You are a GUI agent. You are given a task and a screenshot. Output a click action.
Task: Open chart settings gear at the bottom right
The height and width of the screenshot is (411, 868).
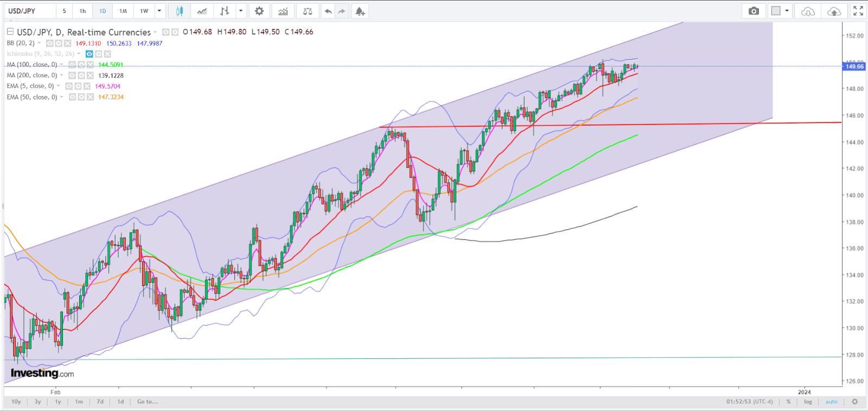855,402
